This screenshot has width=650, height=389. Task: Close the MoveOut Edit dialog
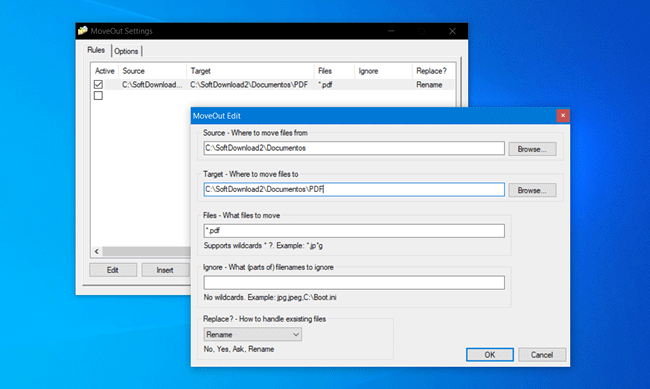[563, 116]
